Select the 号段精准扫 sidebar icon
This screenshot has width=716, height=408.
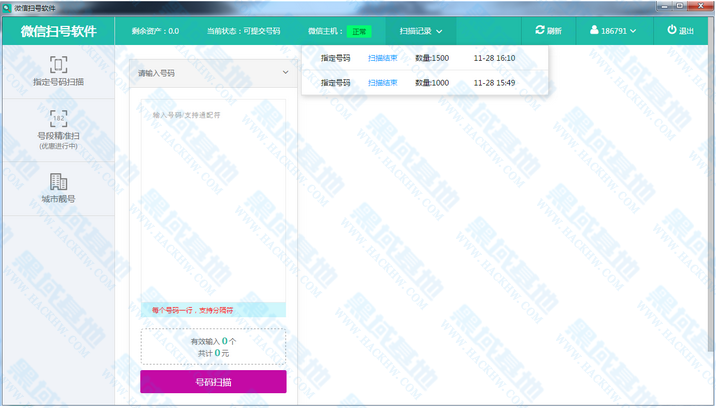58,118
